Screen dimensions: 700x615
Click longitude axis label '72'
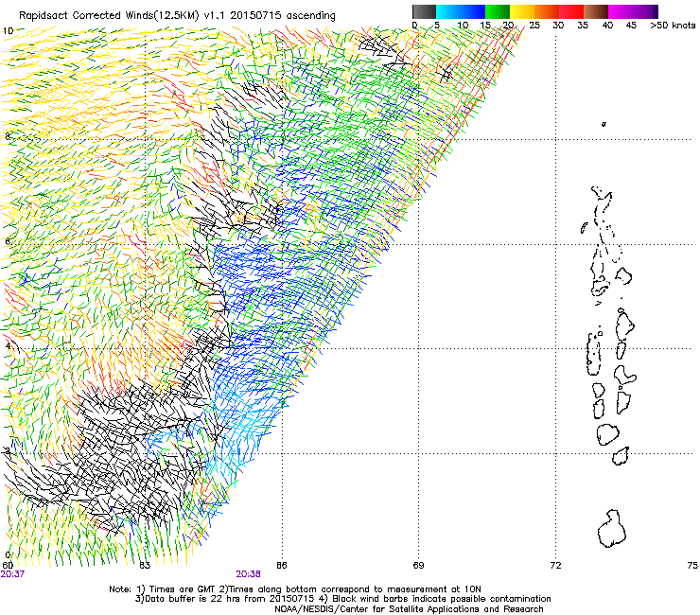(x=555, y=566)
